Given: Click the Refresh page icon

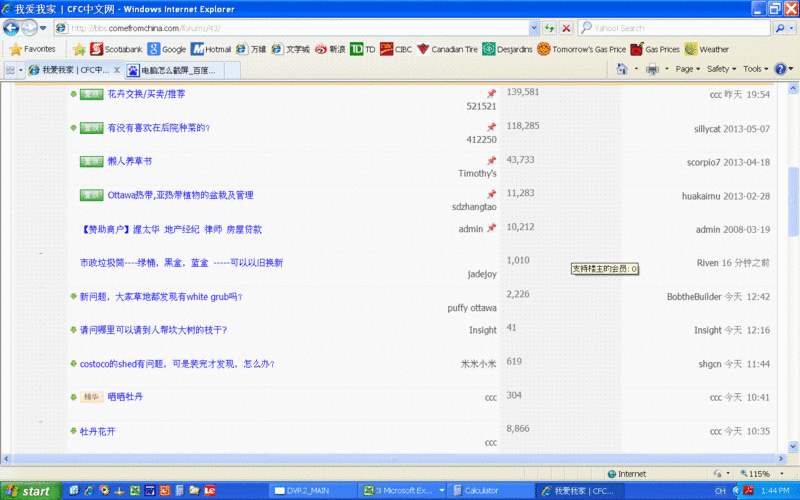Looking at the screenshot, I should point(550,28).
